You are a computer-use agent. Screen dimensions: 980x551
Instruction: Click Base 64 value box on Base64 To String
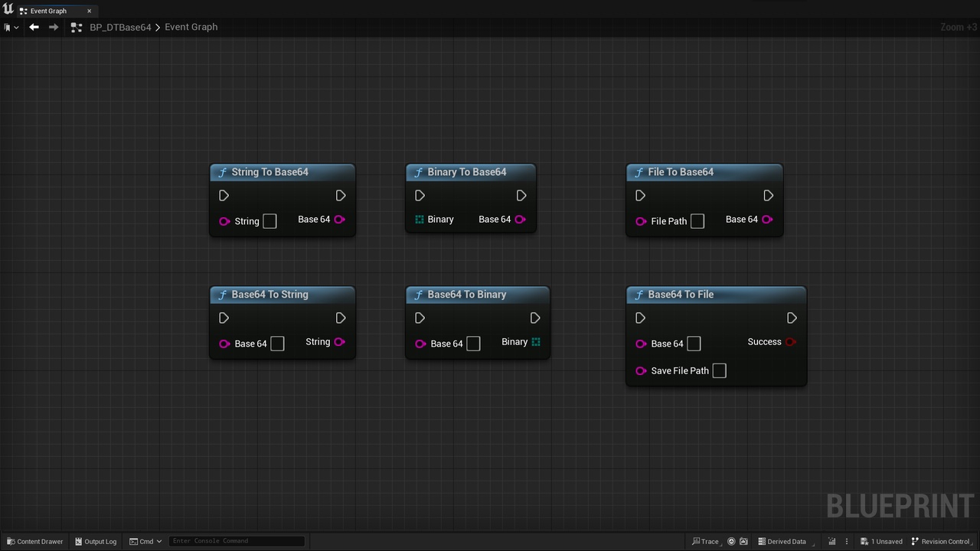277,344
